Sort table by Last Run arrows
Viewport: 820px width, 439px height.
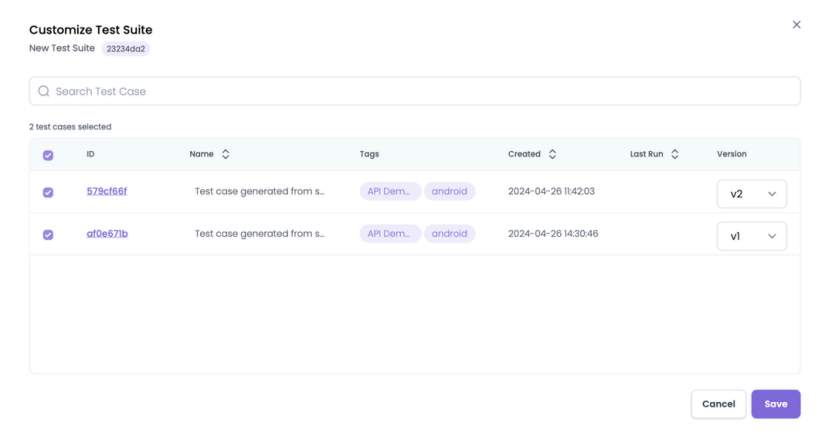pos(675,154)
